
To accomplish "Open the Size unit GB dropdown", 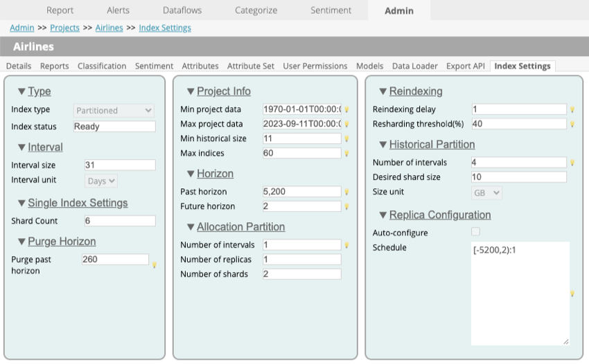I will click(486, 192).
